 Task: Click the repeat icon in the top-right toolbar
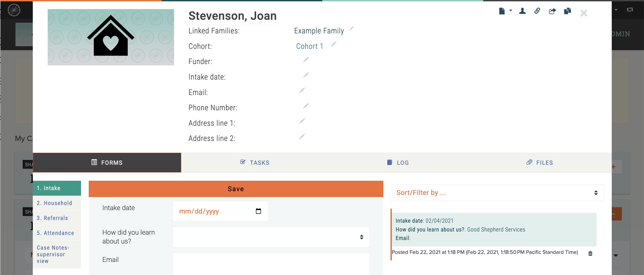[630, 9]
